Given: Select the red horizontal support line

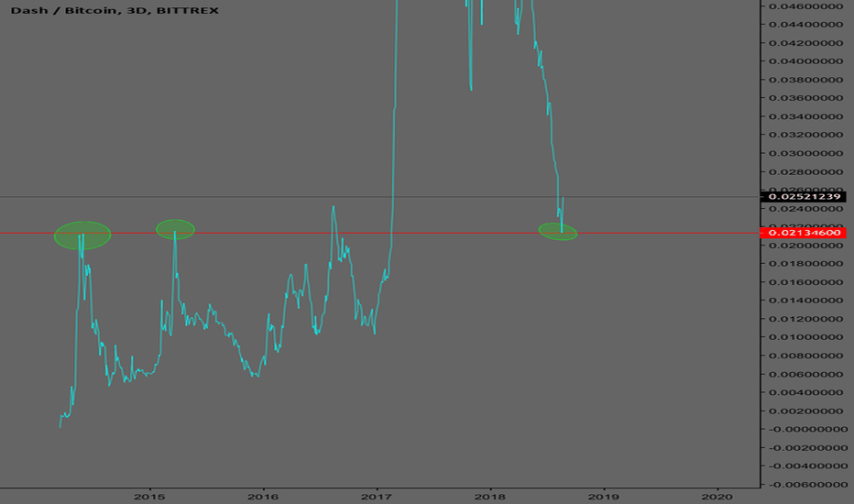Looking at the screenshot, I should pyautogui.click(x=379, y=233).
